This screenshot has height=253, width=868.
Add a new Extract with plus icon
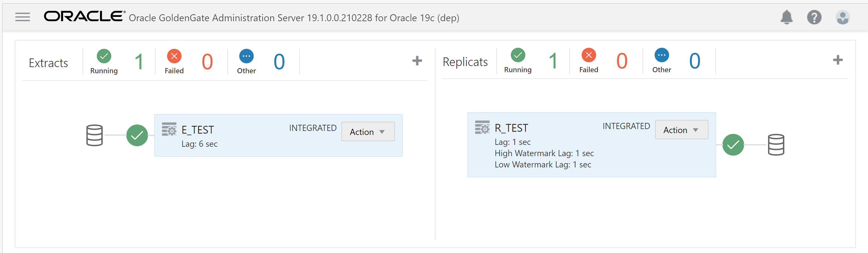pos(417,61)
